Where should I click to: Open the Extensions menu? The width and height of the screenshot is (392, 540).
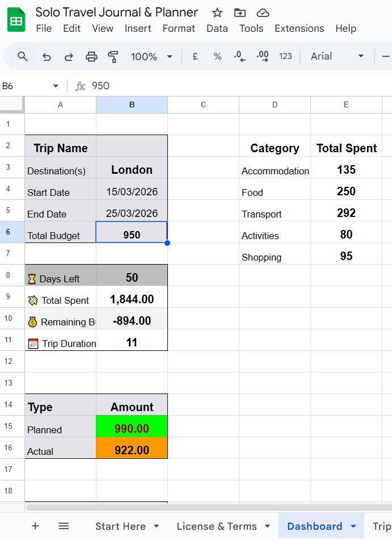tap(299, 28)
